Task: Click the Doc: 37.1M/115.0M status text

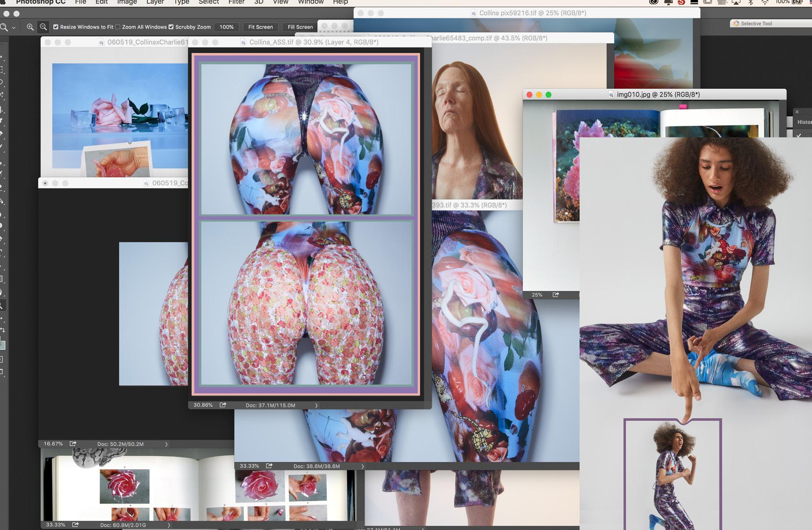Action: tap(270, 405)
